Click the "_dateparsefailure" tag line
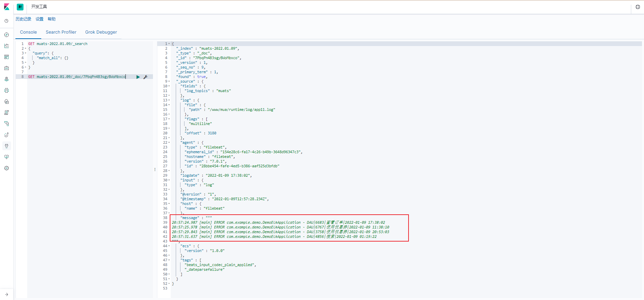The width and height of the screenshot is (644, 300). 205,269
